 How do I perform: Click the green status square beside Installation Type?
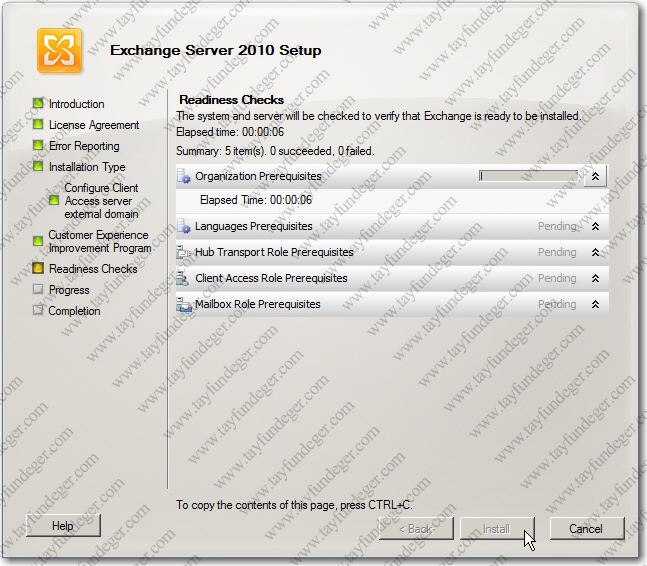pos(38,166)
